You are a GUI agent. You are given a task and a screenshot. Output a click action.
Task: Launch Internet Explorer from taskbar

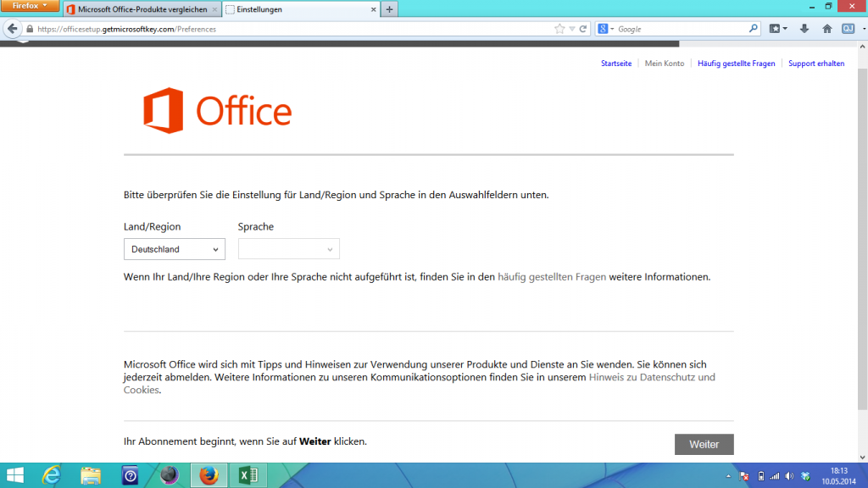point(52,475)
